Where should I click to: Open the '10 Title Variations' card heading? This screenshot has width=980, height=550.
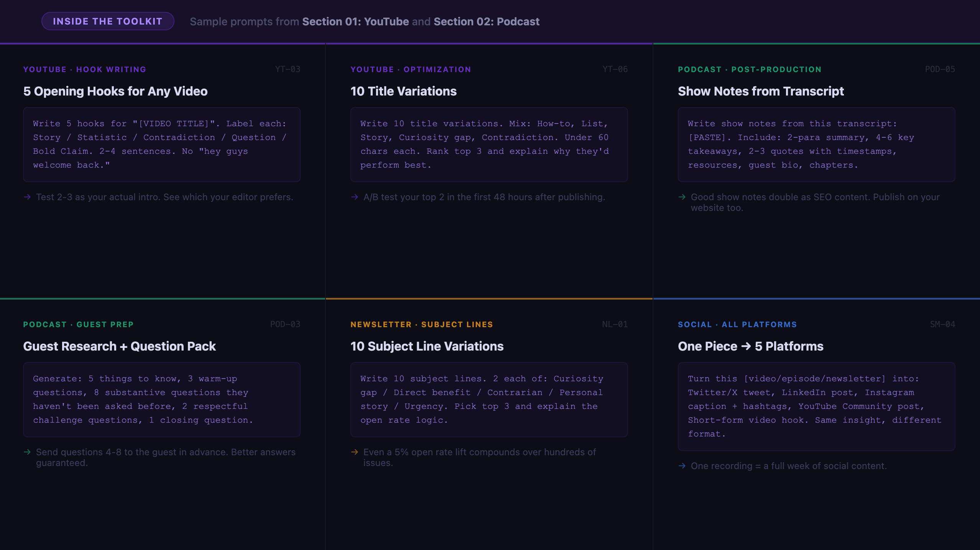click(403, 91)
